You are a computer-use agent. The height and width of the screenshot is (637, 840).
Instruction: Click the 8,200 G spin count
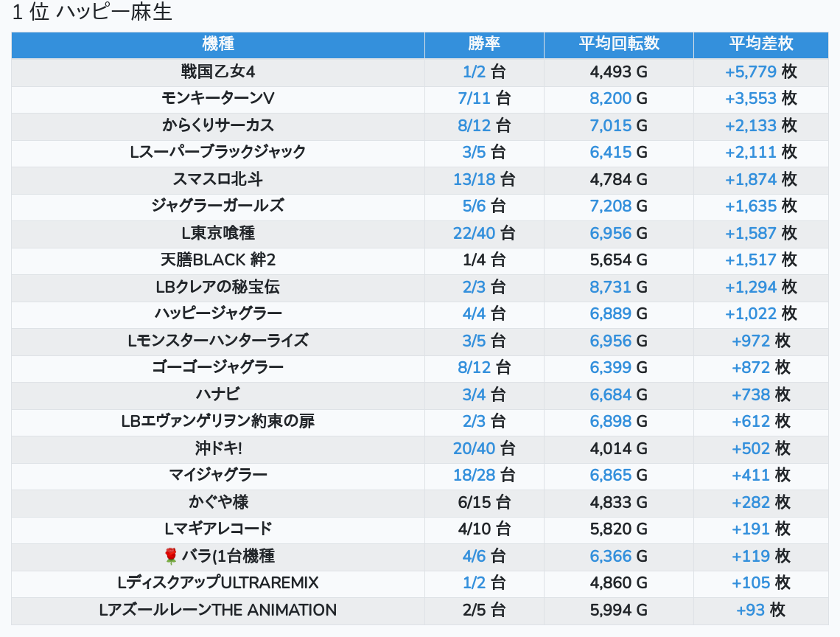(x=619, y=99)
